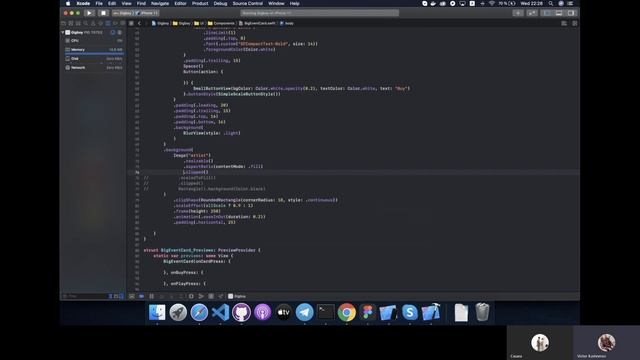The image size is (640, 360).
Task: Open Figma from the Dock
Action: click(x=368, y=312)
